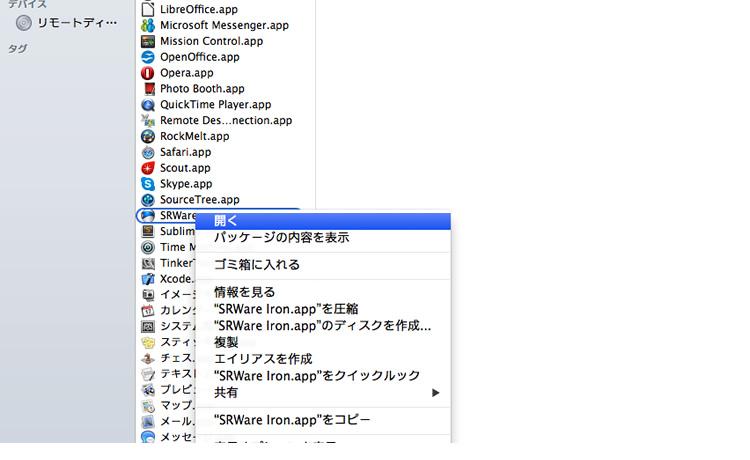Screen dimensions: 750x460
Task: Select リモートディ… sidebar item text
Action: (x=77, y=22)
